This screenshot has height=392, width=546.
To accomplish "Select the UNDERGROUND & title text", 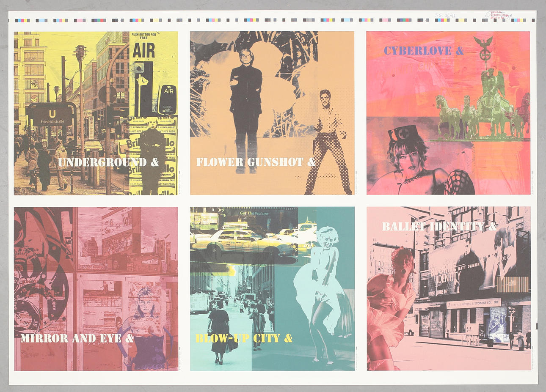I will [x=108, y=162].
